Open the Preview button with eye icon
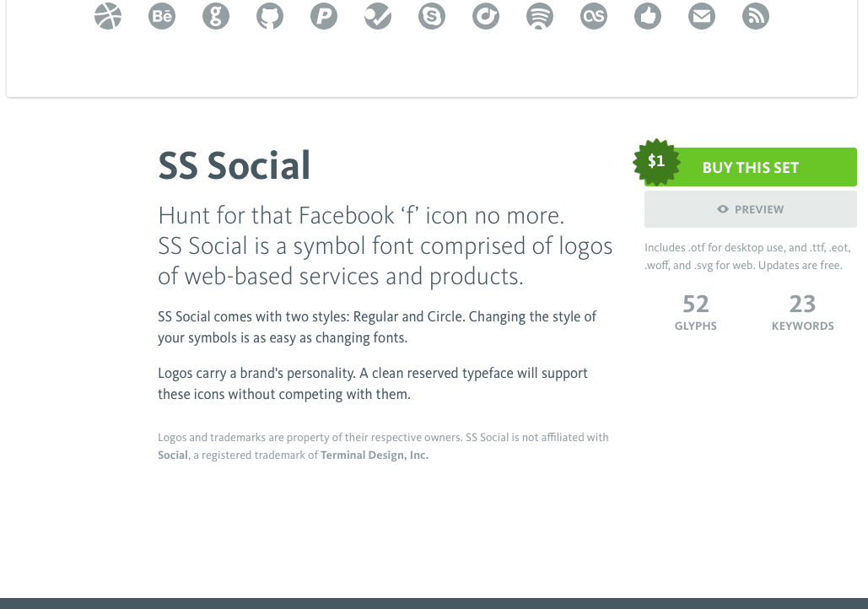The height and width of the screenshot is (609, 868). pos(750,209)
